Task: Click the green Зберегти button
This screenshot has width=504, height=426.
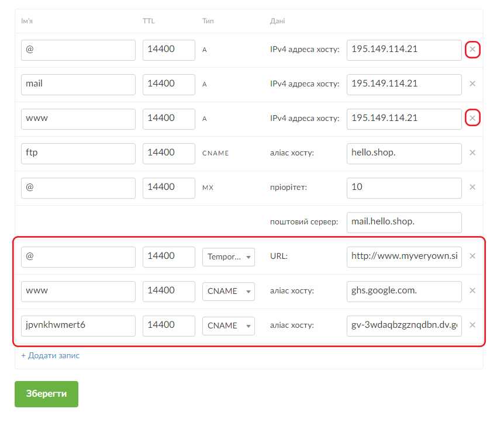Action: (46, 394)
